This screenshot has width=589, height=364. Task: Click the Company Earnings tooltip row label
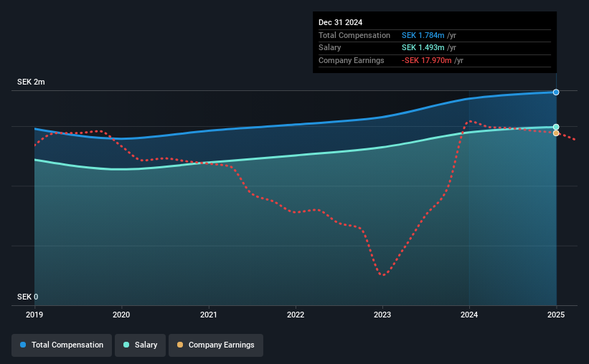(x=352, y=60)
